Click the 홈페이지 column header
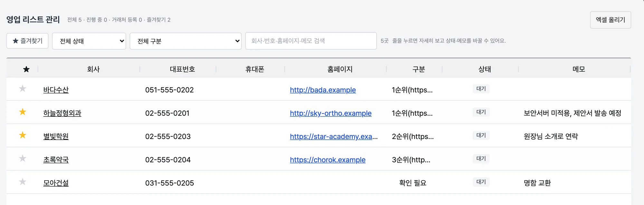This screenshot has height=205, width=644. [340, 69]
